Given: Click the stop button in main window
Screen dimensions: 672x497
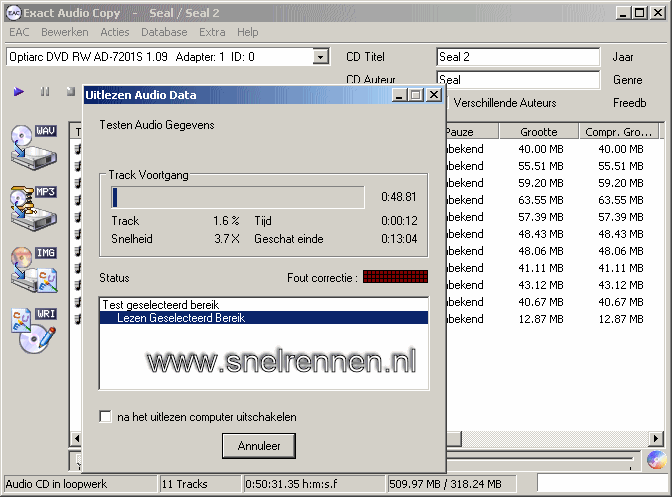Looking at the screenshot, I should 71,91.
